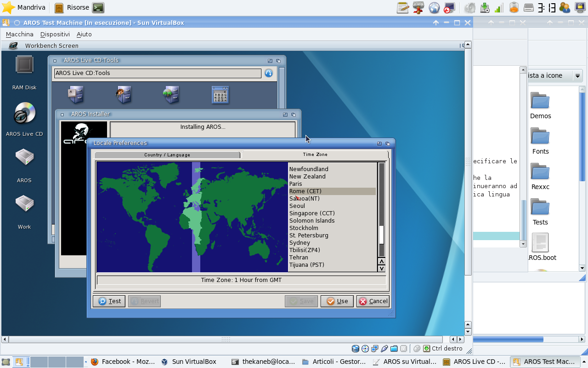Switch to Articoli - Gestor... taskbar entry
The height and width of the screenshot is (368, 588).
[334, 362]
